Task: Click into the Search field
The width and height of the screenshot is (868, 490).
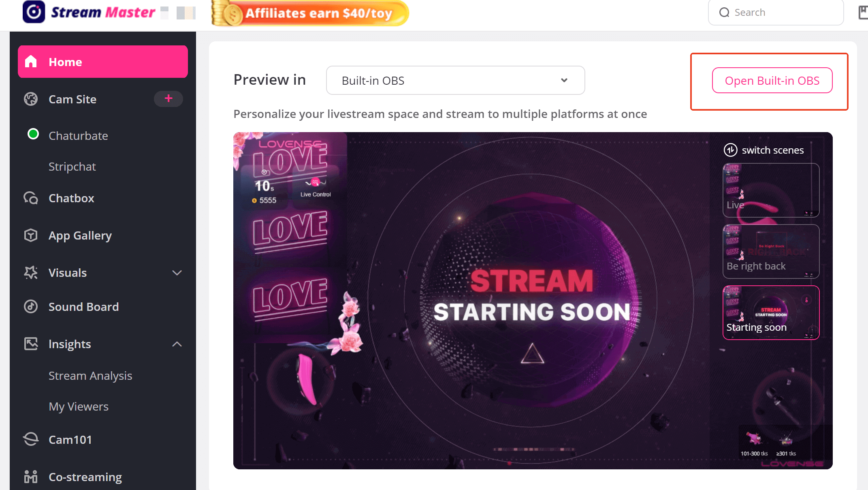Action: coord(776,12)
